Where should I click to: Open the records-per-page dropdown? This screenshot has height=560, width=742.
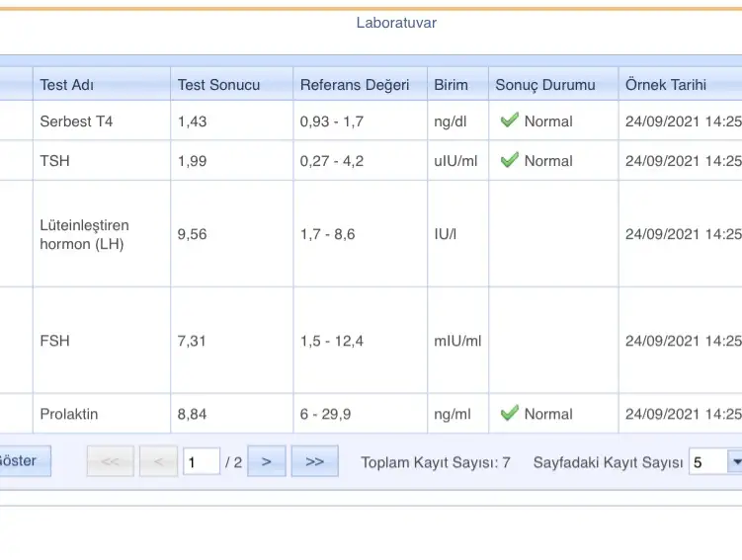(734, 461)
